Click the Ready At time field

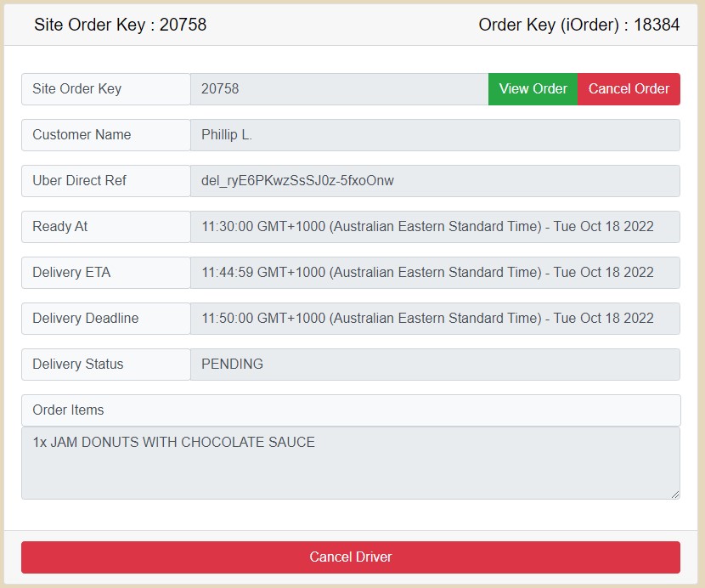pos(435,227)
